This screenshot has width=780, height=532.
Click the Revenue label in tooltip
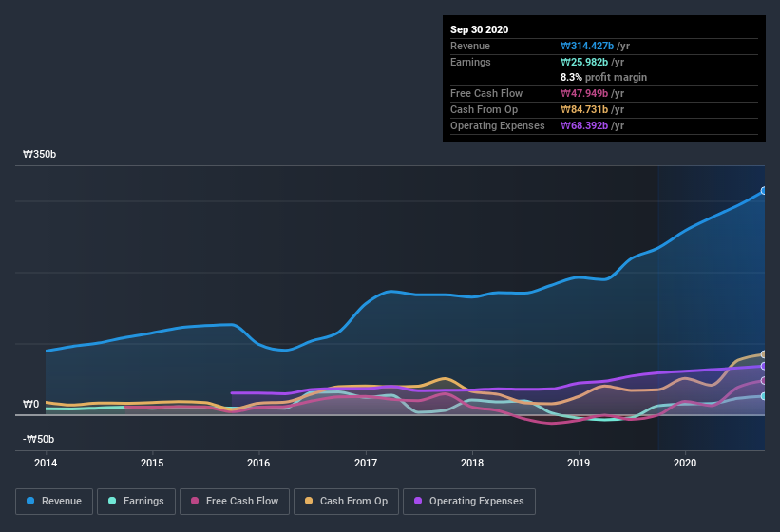(470, 46)
